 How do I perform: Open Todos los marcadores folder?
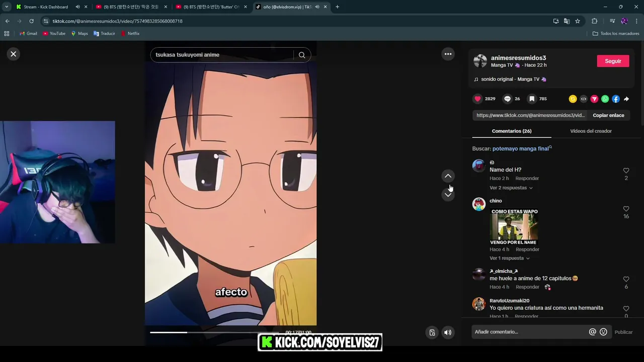tap(616, 34)
